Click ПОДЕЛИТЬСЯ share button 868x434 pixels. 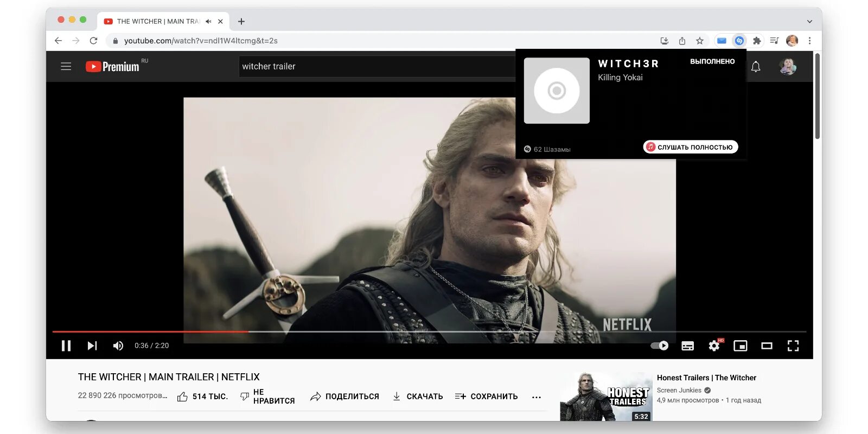tap(344, 397)
